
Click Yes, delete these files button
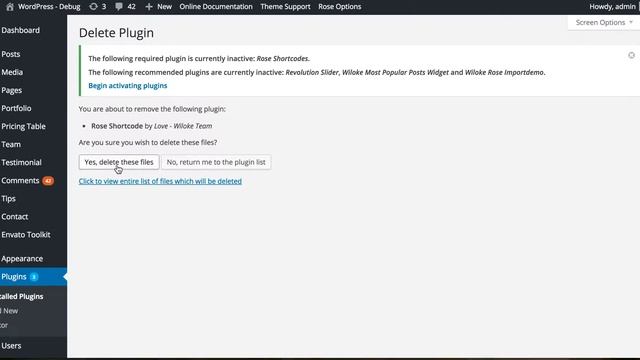tap(119, 162)
